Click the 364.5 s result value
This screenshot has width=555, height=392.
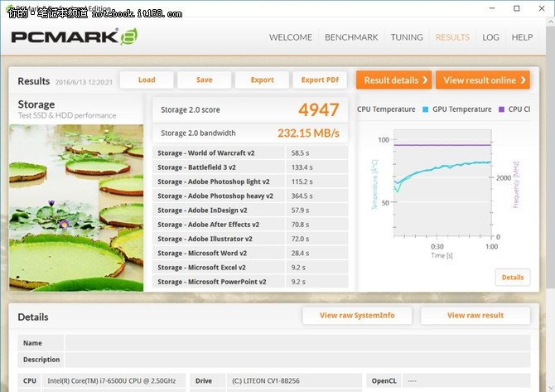click(x=302, y=196)
